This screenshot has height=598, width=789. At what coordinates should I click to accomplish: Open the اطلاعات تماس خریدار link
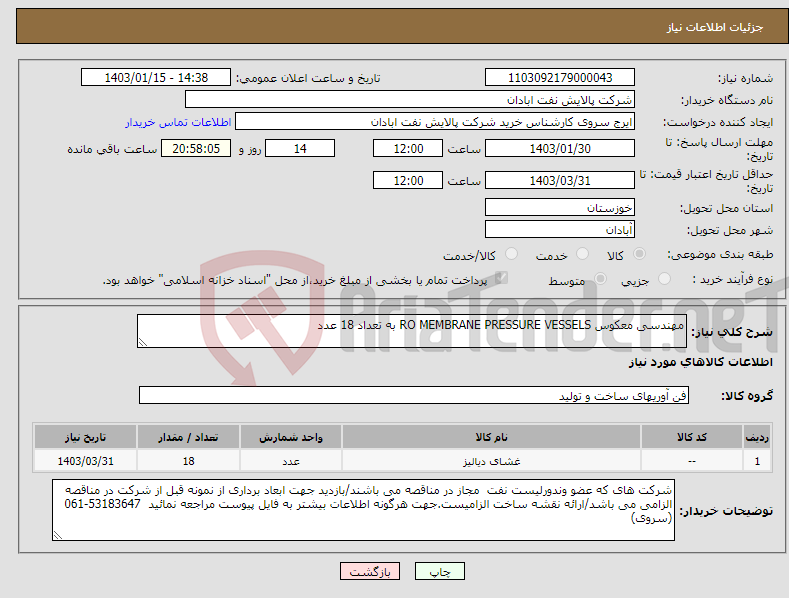pos(178,122)
